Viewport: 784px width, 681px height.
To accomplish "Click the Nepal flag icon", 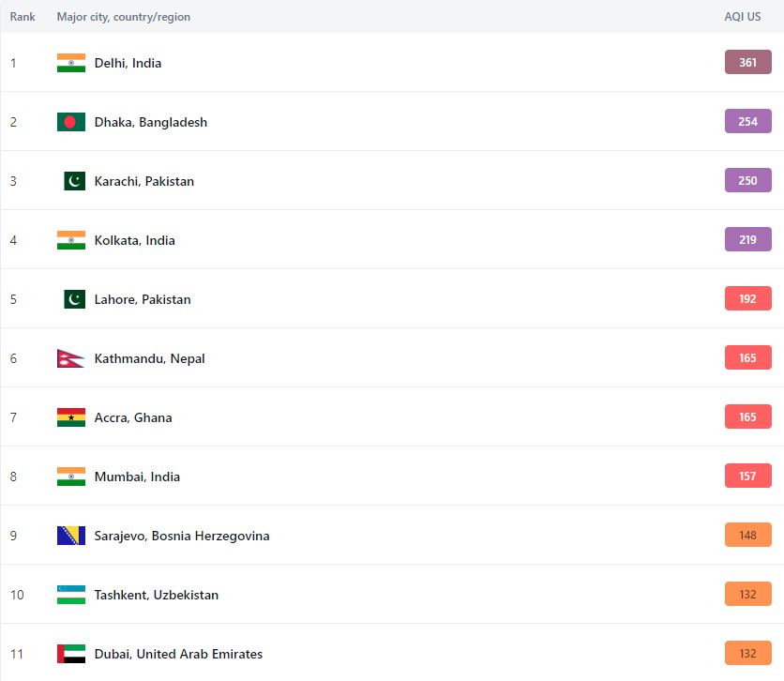I will [68, 358].
